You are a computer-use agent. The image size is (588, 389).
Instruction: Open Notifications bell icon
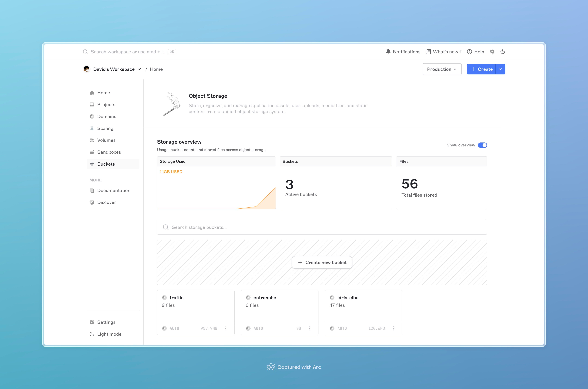388,52
